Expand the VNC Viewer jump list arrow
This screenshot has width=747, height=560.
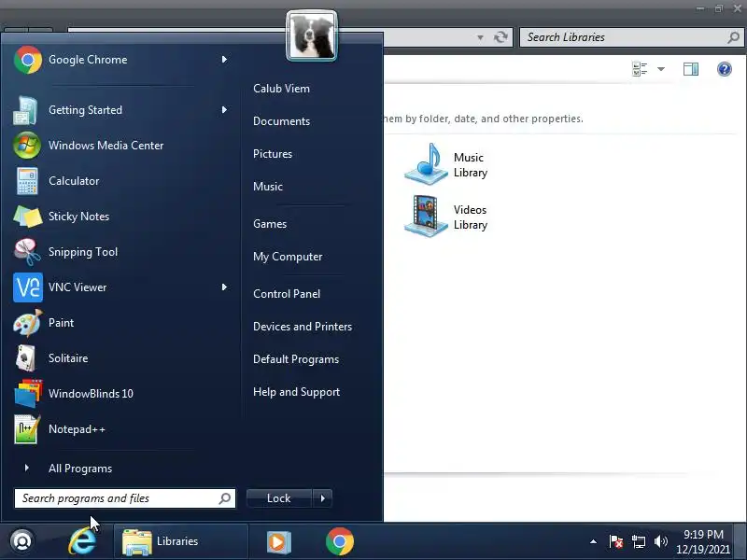click(224, 287)
